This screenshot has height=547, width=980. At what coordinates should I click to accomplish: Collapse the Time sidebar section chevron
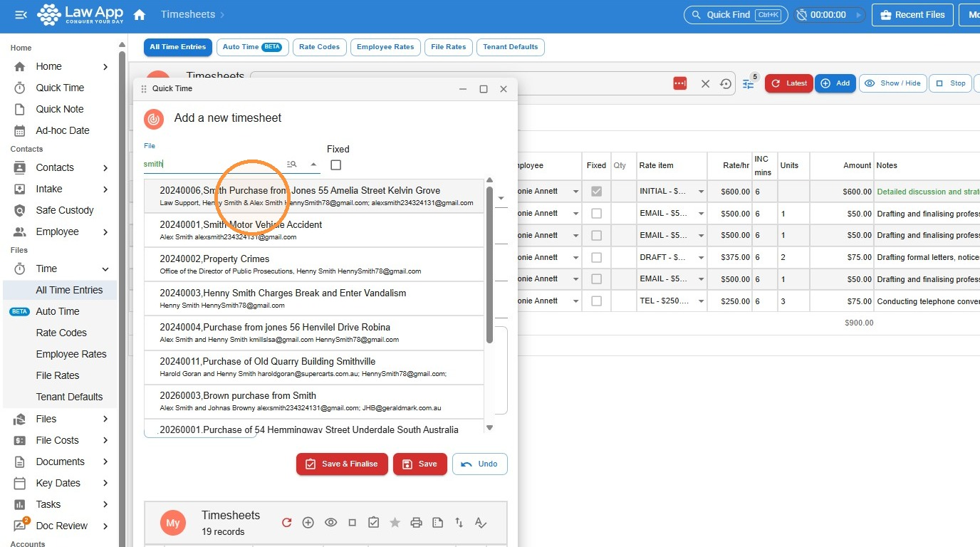point(105,269)
